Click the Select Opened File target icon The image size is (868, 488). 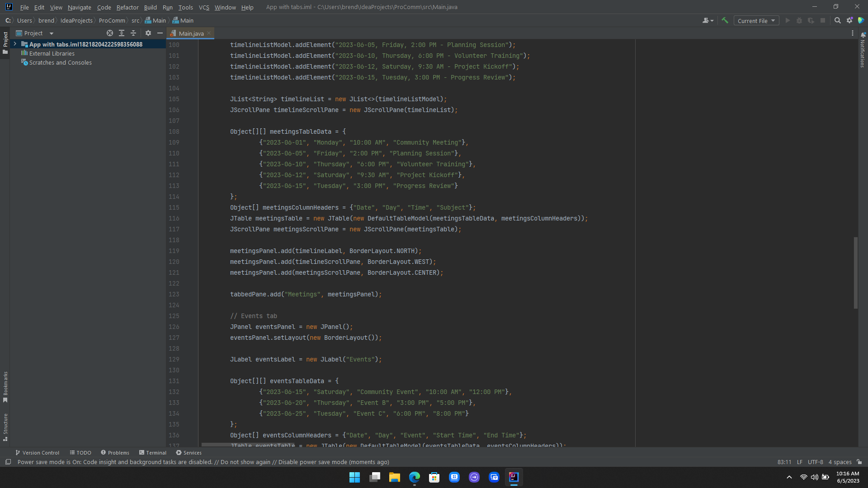[109, 33]
